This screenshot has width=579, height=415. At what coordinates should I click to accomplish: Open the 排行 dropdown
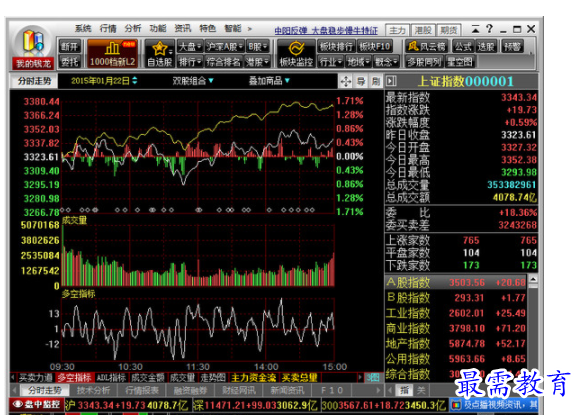[189, 62]
